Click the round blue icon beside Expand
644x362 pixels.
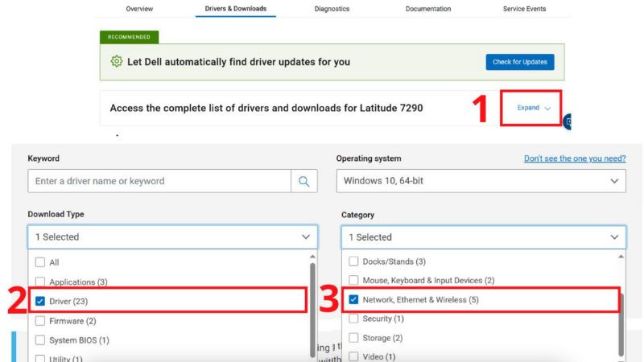coord(568,121)
